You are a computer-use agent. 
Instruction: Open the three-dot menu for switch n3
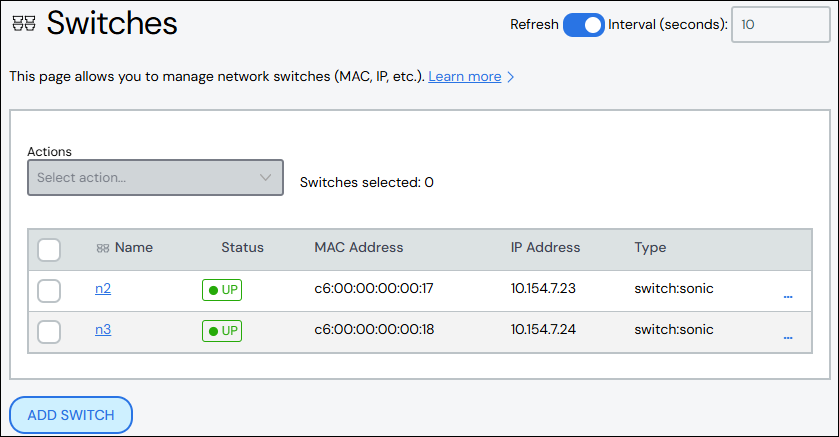pyautogui.click(x=788, y=337)
